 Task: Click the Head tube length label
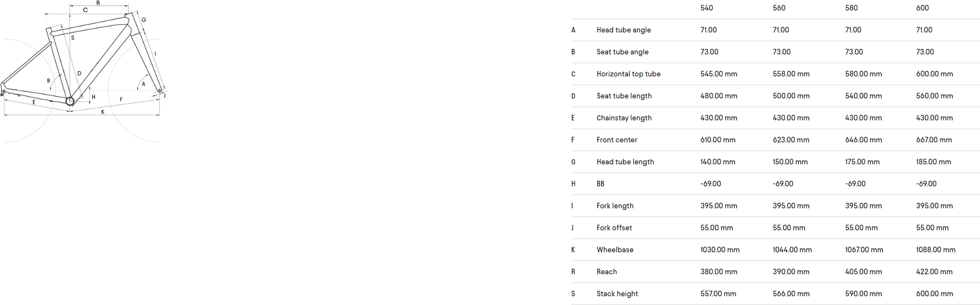tap(625, 162)
